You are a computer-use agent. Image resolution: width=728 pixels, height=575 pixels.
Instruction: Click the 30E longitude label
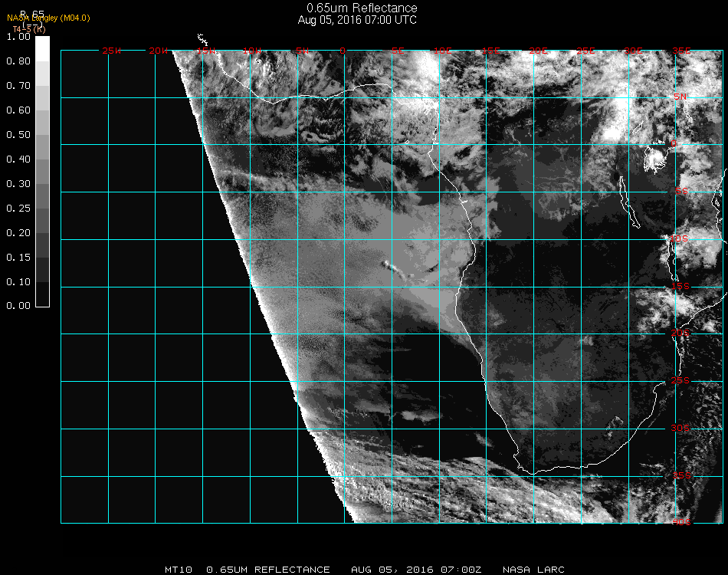pos(633,51)
